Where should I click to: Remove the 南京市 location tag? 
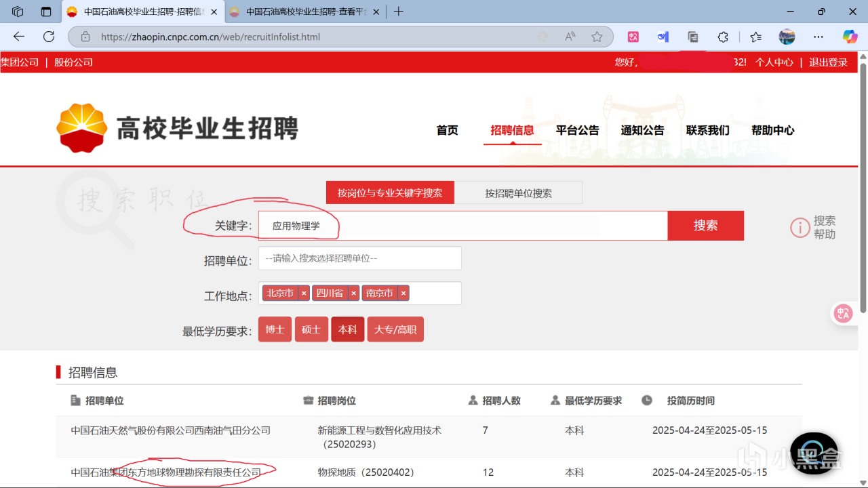403,293
